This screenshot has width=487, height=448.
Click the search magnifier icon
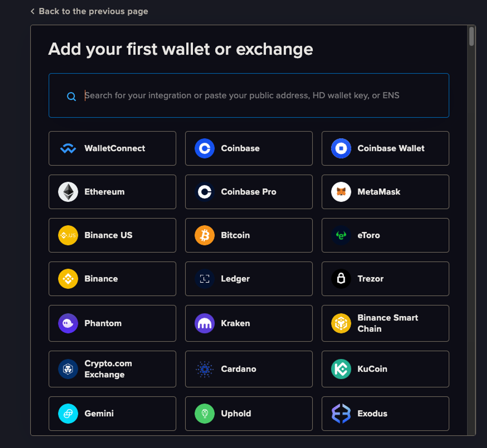(x=71, y=96)
